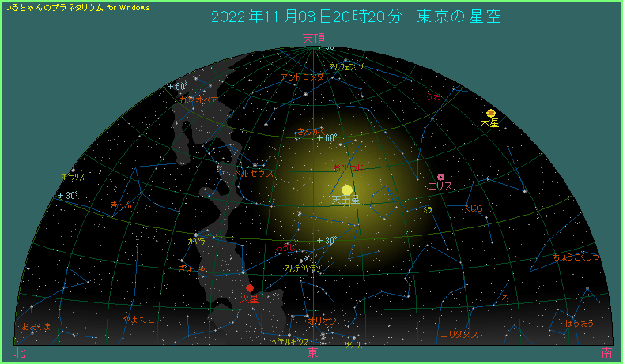Select the カシオペア constellation label
623x364 pixels.
198,100
